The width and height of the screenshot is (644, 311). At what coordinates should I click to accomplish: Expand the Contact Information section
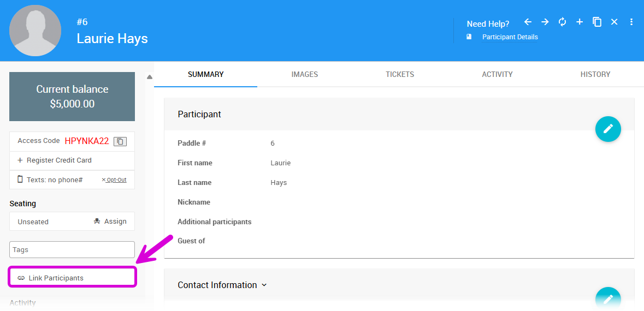coord(264,285)
